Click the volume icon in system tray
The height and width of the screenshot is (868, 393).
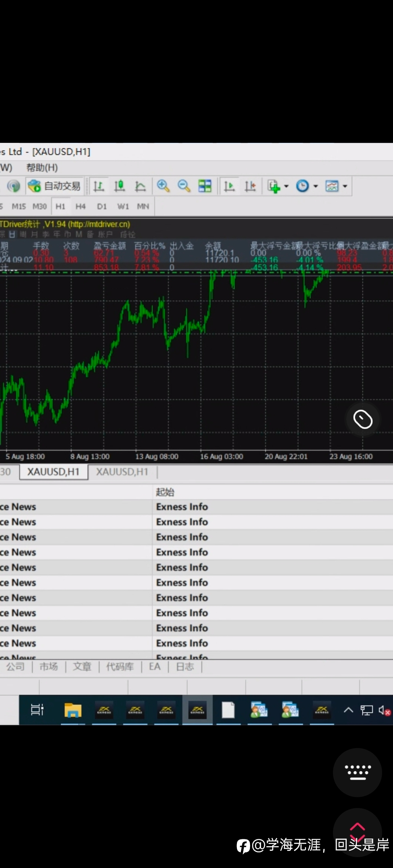click(384, 710)
